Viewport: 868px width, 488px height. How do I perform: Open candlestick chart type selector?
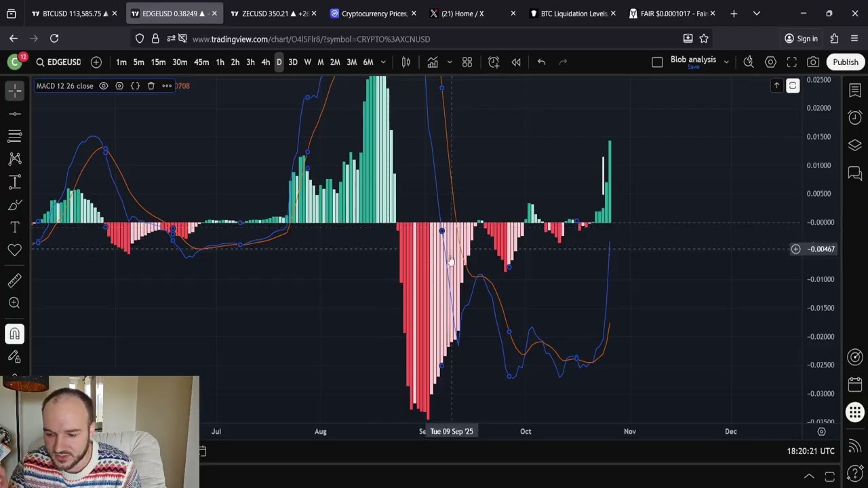pyautogui.click(x=406, y=62)
